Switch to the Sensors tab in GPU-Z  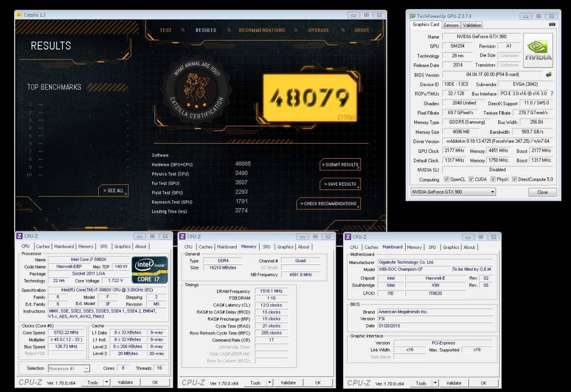click(x=451, y=25)
